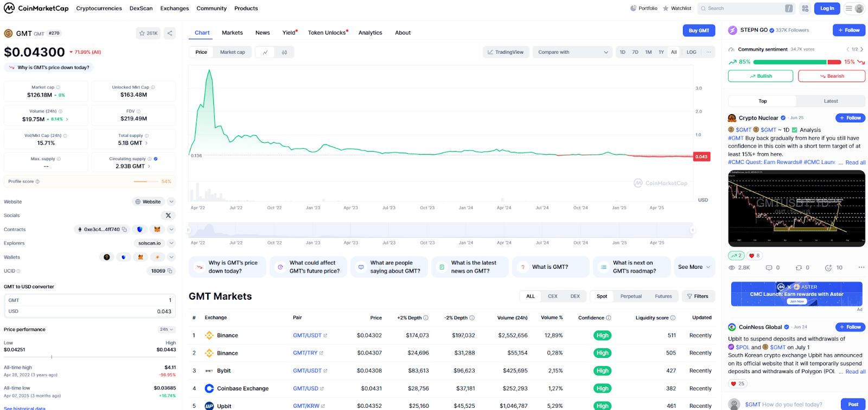This screenshot has height=410, width=868.
Task: Open the Token Unlocks tab
Action: tap(328, 33)
